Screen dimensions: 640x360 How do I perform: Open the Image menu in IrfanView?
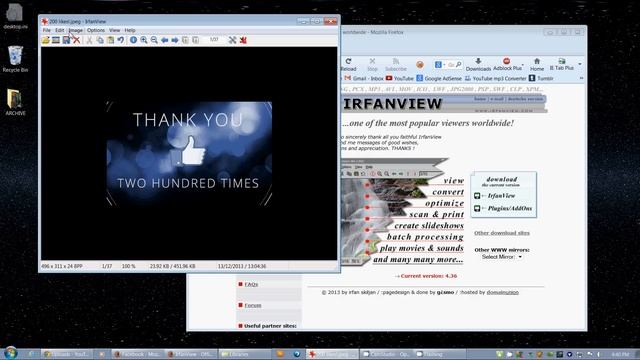click(76, 30)
